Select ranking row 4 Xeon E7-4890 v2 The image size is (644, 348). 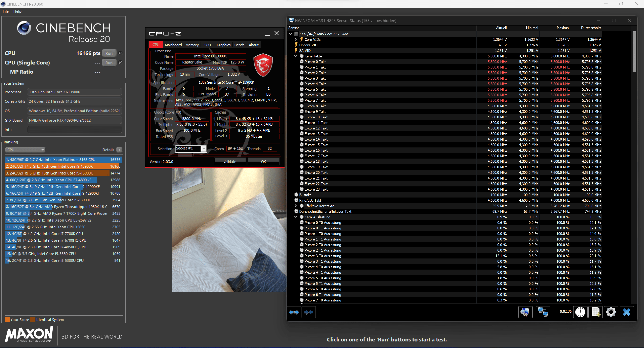click(x=63, y=180)
